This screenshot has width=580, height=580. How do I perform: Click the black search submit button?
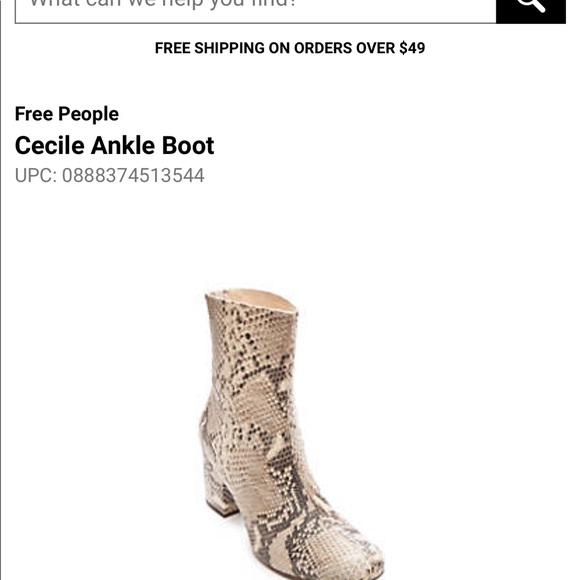(x=531, y=11)
